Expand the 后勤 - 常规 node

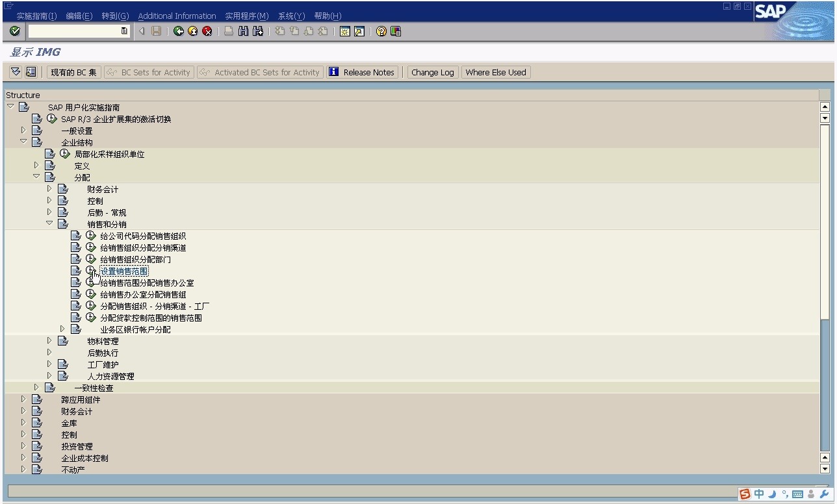(49, 212)
